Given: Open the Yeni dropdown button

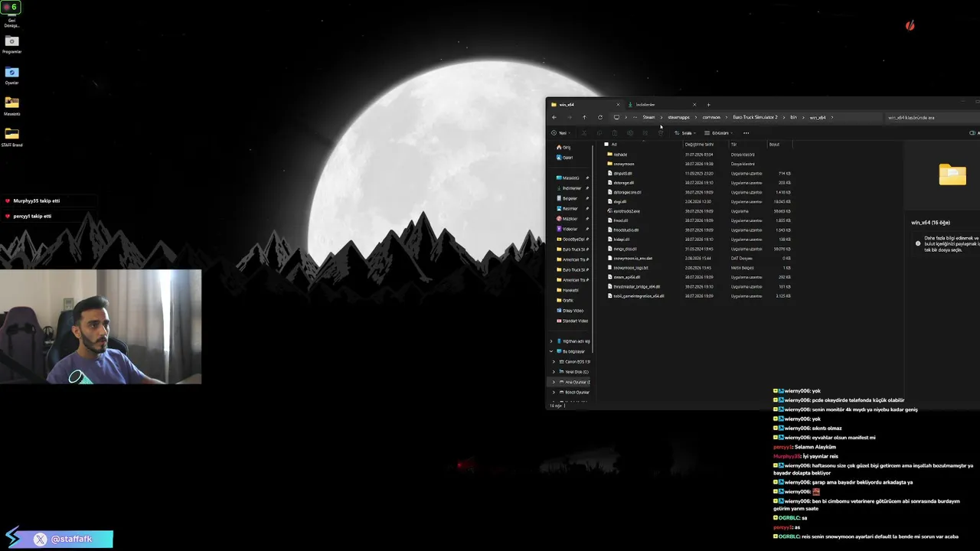Looking at the screenshot, I should [x=563, y=133].
